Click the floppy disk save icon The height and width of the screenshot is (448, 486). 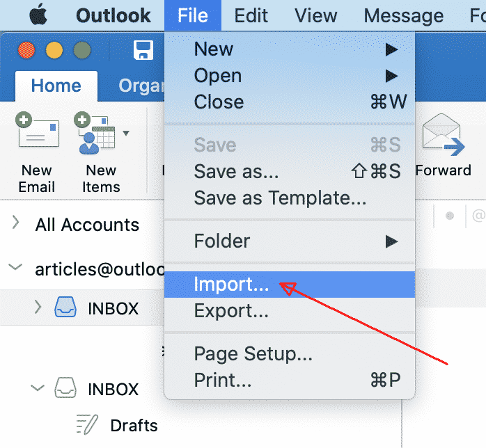point(143,50)
